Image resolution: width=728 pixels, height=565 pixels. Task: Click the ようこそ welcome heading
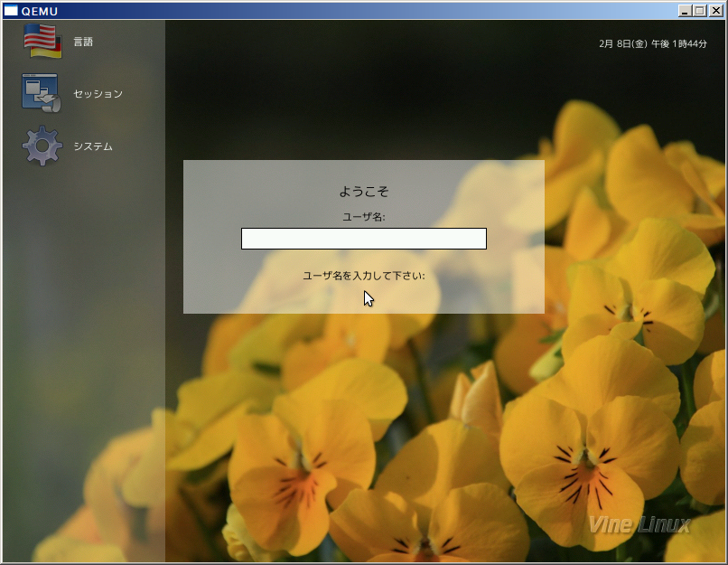click(x=364, y=192)
